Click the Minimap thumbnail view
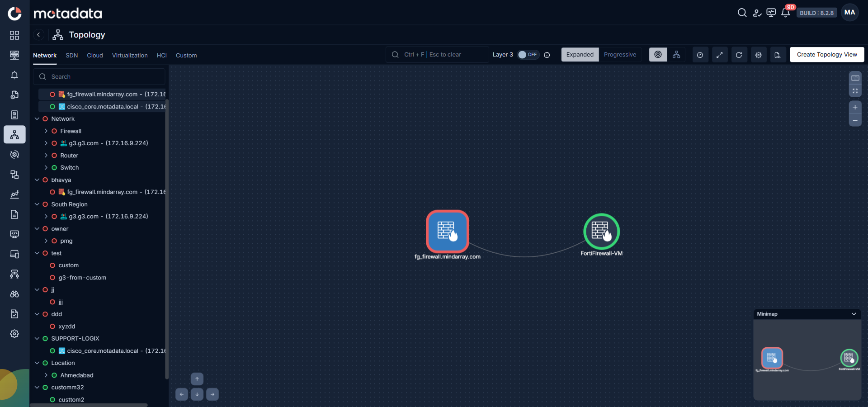Image resolution: width=868 pixels, height=407 pixels. (807, 360)
